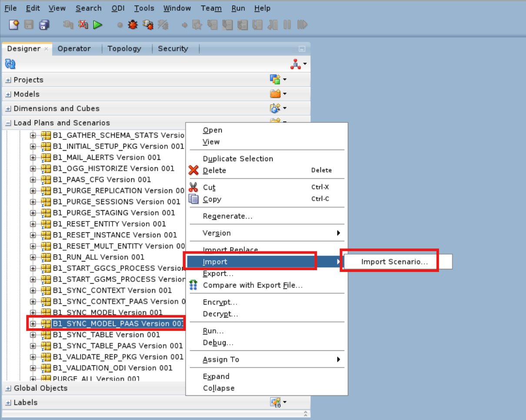526x420 pixels.
Task: Expand the Global Objects section
Action: click(8, 388)
